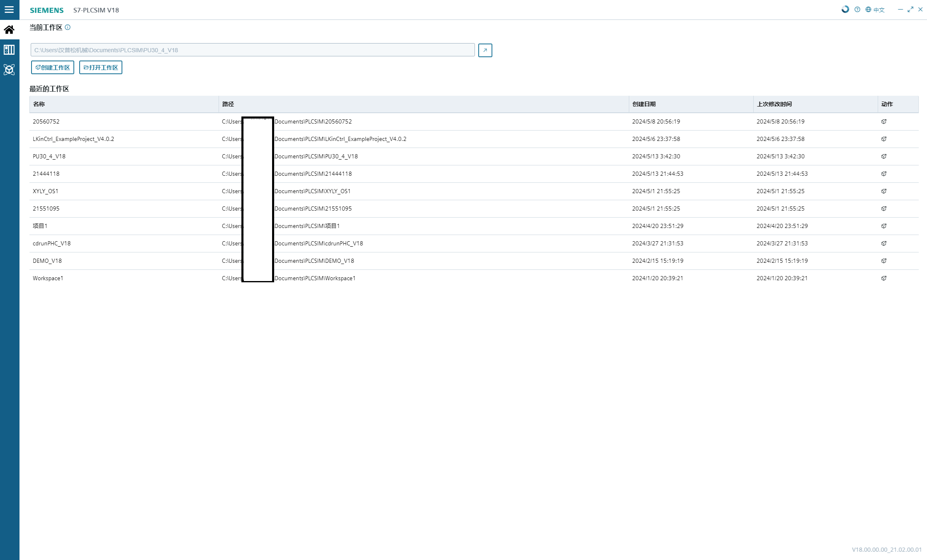Select the XYLY_OS1 workspace entry
Screen dimensions: 927x560
(x=46, y=191)
